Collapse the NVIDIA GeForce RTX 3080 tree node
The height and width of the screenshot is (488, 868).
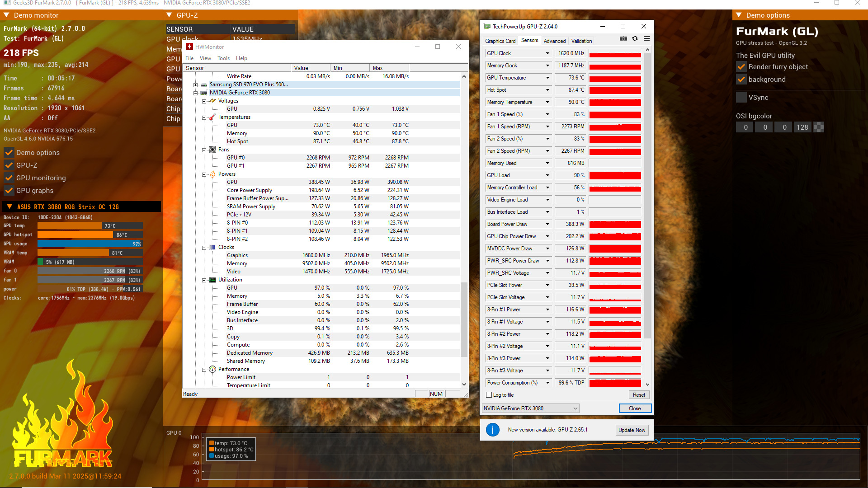click(195, 93)
